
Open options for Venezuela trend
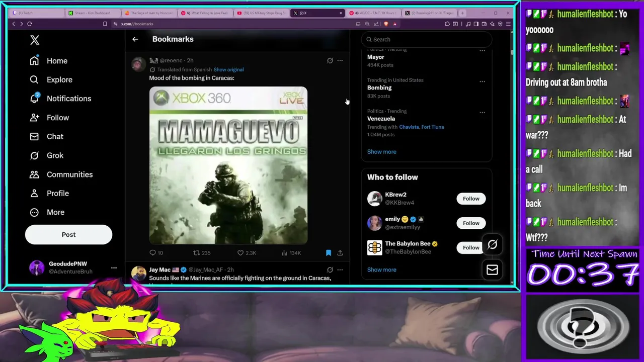pyautogui.click(x=482, y=113)
